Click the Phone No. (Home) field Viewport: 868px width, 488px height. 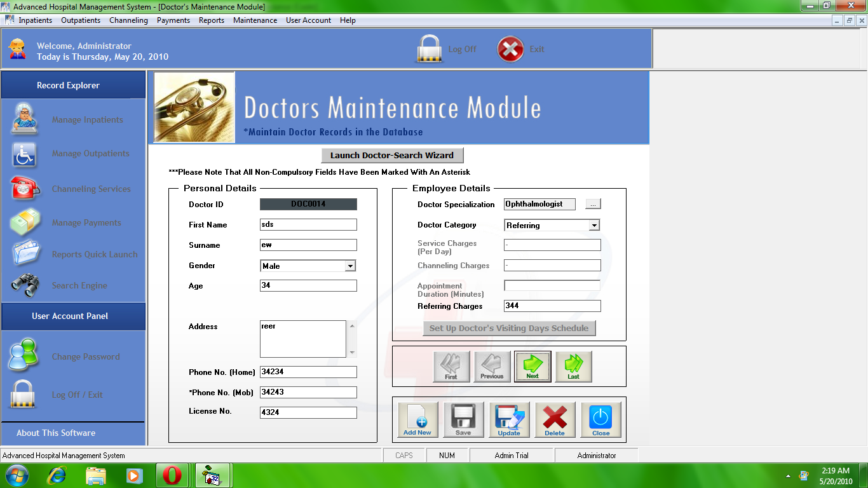tap(308, 372)
